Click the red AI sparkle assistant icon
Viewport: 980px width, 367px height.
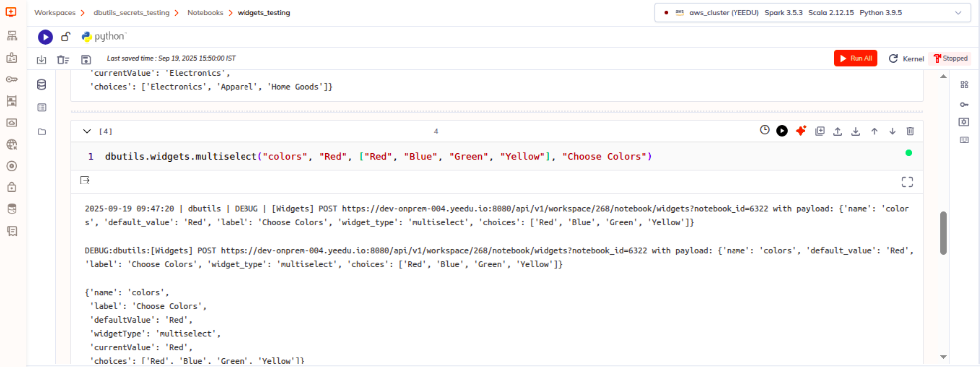click(801, 130)
